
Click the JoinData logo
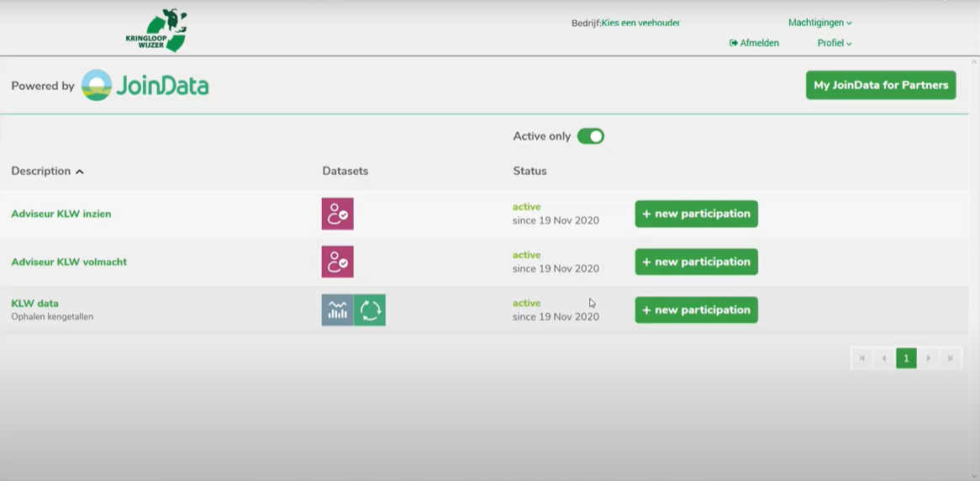(145, 86)
